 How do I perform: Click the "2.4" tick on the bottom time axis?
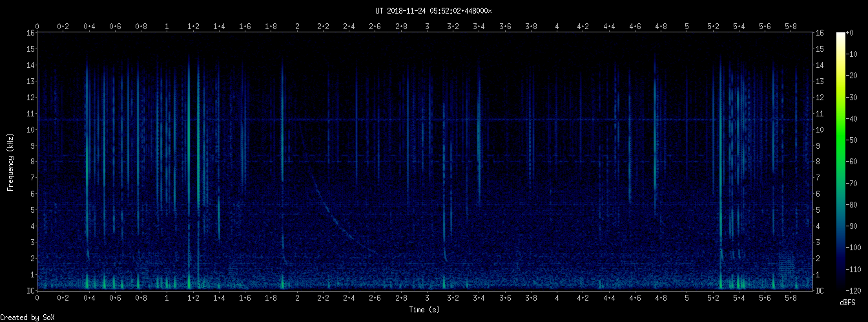coord(349,299)
